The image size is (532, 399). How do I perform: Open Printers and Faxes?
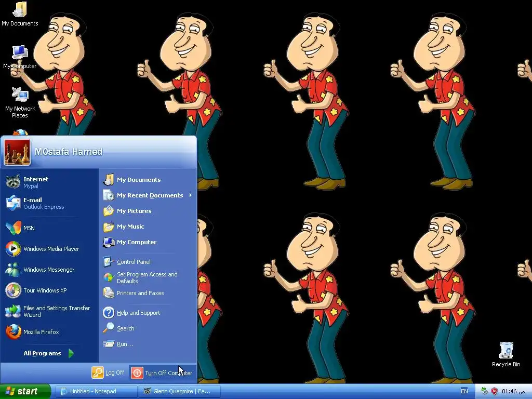pyautogui.click(x=148, y=293)
